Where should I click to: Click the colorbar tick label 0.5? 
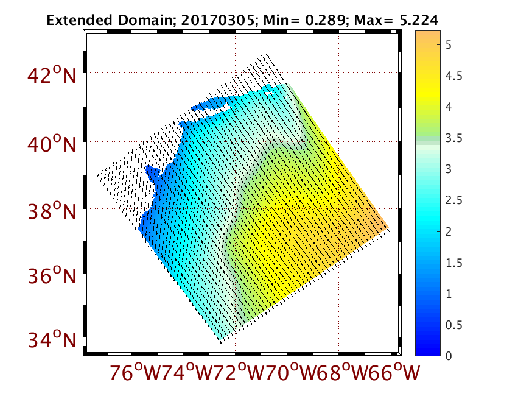pos(453,325)
